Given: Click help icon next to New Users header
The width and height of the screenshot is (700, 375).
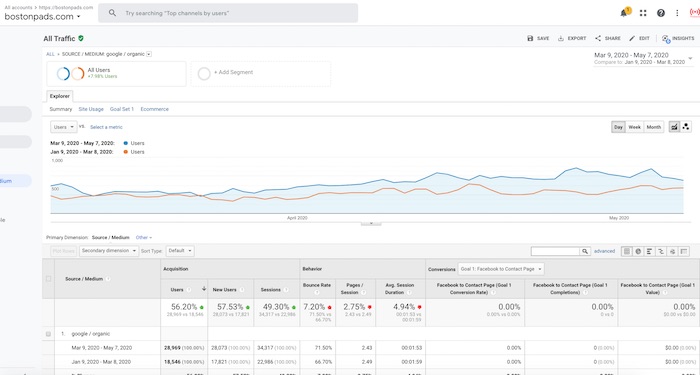Looking at the screenshot, I should tap(242, 290).
